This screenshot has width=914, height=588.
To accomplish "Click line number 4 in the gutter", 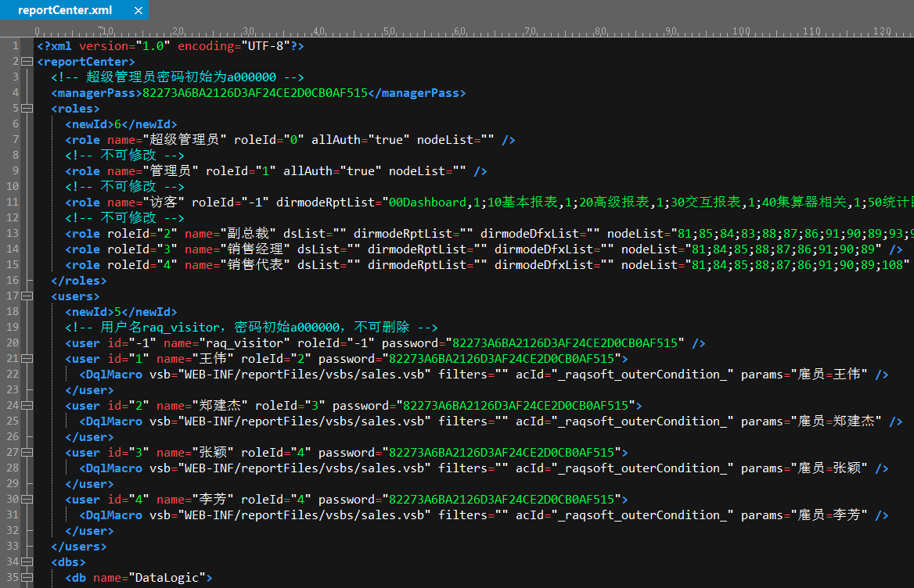I will point(15,93).
